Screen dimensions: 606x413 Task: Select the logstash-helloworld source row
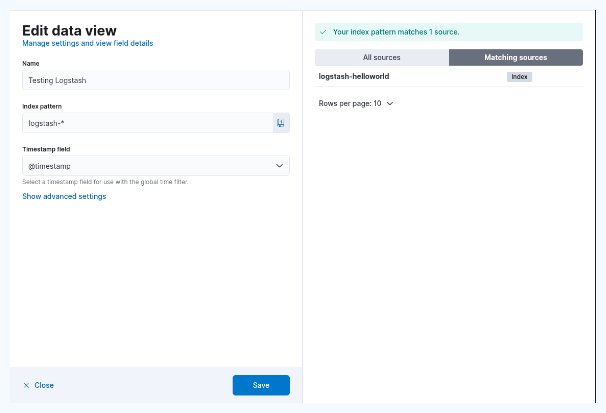(x=449, y=76)
